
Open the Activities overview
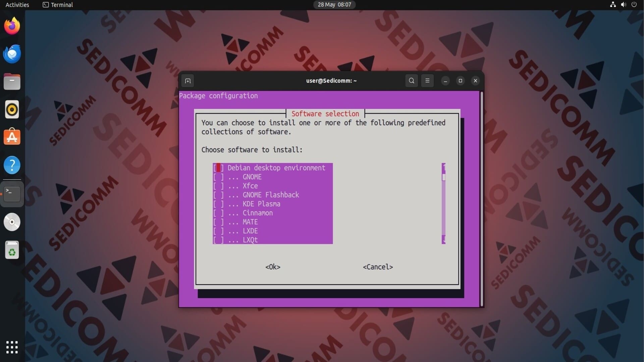point(17,5)
